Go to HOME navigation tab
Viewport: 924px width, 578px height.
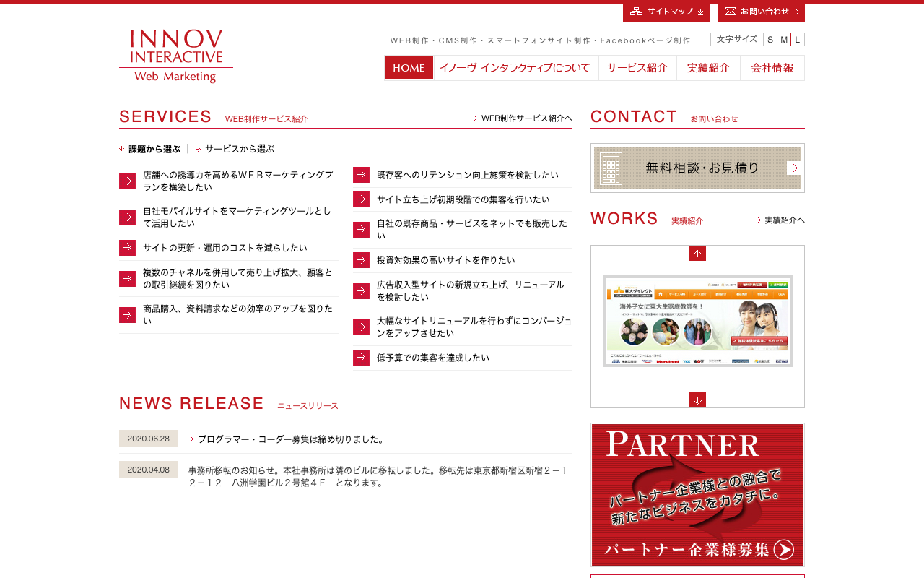pos(409,68)
